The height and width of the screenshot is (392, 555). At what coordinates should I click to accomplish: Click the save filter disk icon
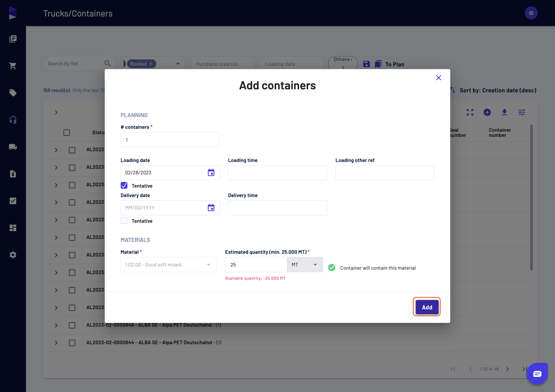(366, 64)
